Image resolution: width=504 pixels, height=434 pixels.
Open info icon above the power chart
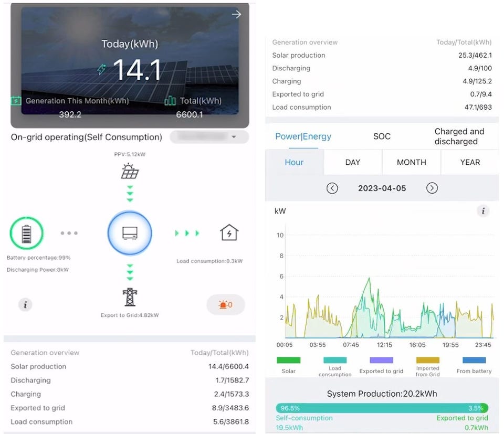(483, 211)
